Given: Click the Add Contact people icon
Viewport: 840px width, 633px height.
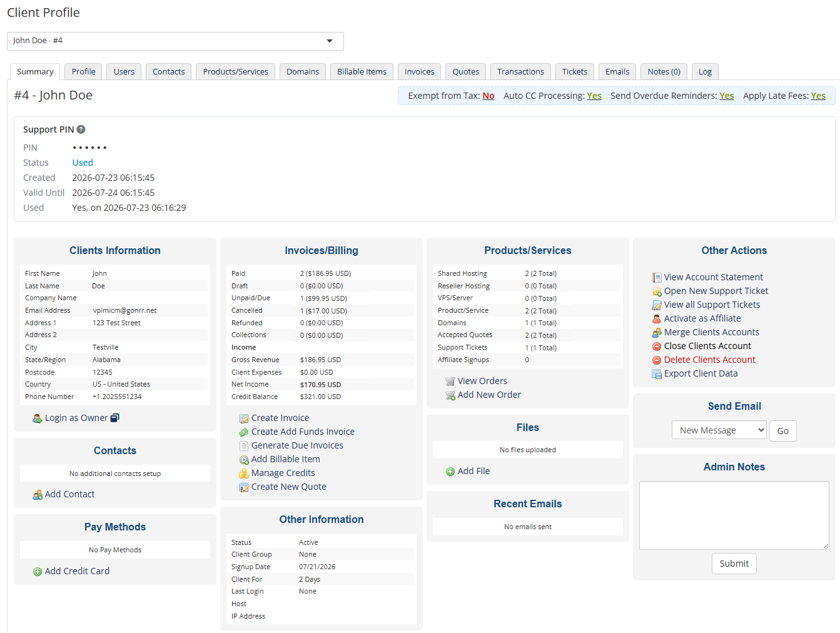Looking at the screenshot, I should point(38,495).
